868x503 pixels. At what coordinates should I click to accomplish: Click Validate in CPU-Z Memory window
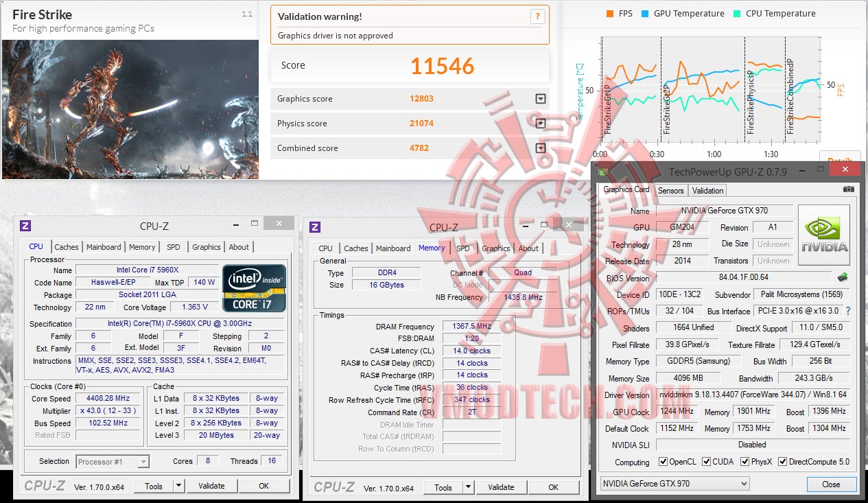(x=501, y=487)
